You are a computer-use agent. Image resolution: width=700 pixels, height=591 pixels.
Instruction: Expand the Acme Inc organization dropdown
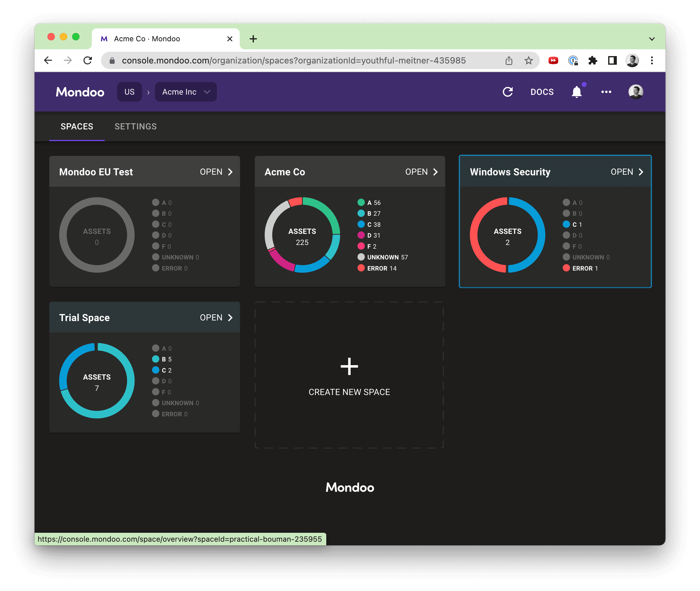tap(185, 92)
